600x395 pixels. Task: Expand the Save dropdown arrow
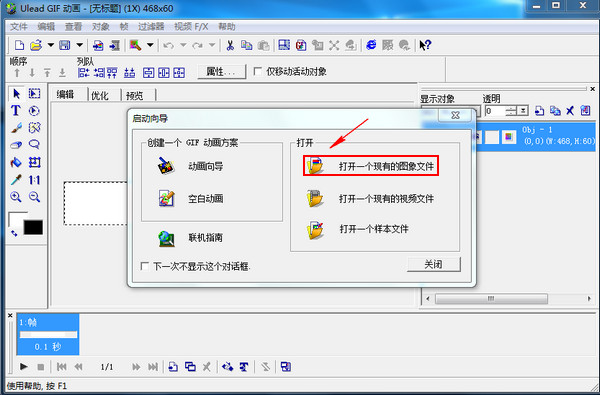point(79,45)
